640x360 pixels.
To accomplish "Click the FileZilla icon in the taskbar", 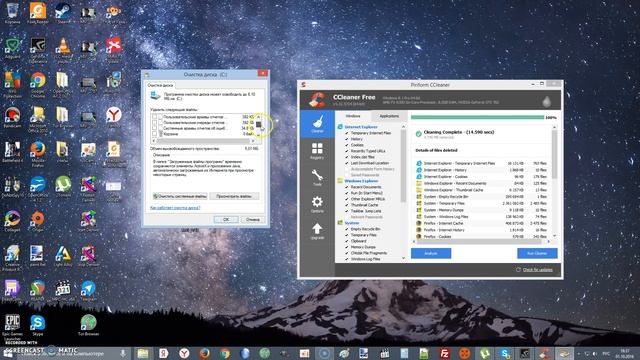I will [x=444, y=353].
